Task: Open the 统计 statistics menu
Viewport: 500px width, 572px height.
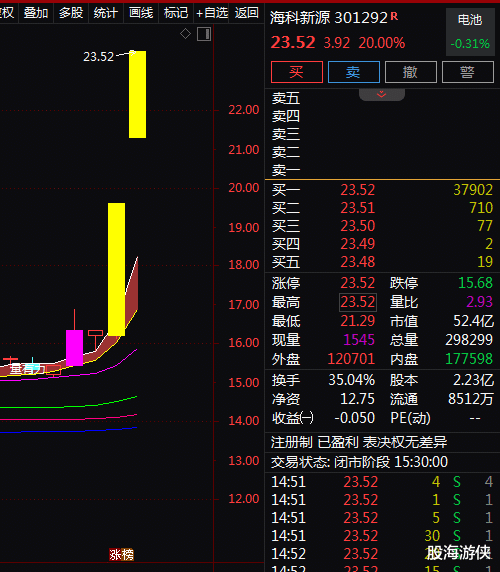Action: point(106,13)
